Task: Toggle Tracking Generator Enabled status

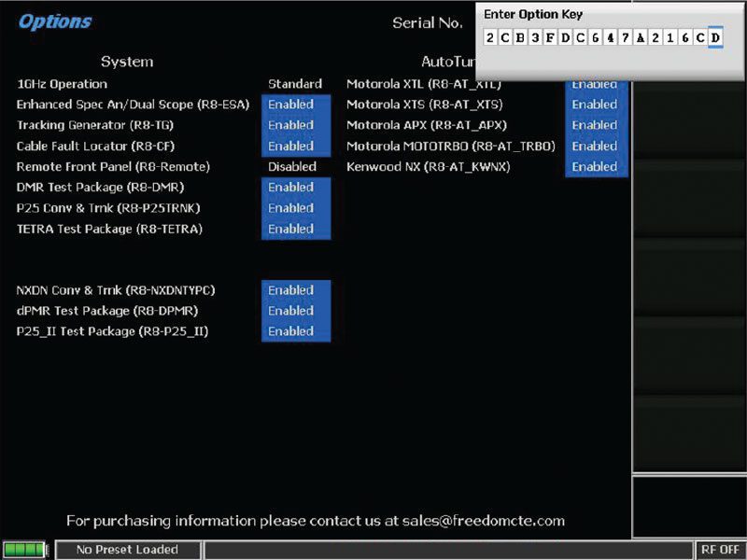Action: [x=295, y=125]
